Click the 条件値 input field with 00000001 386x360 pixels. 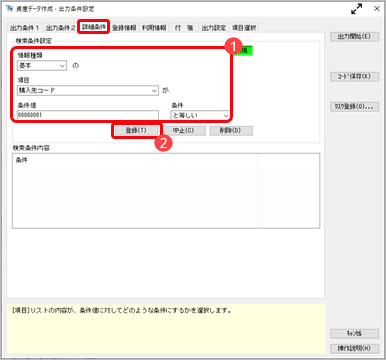click(x=88, y=115)
